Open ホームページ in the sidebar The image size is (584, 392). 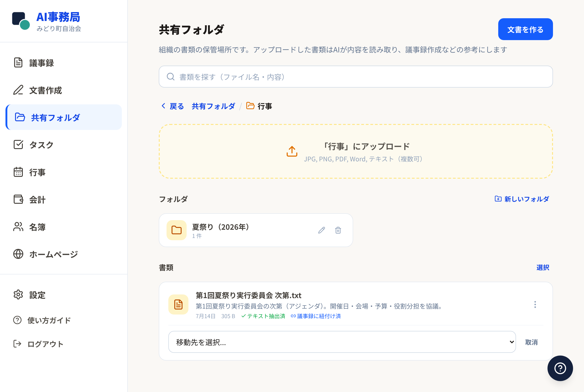[64, 254]
